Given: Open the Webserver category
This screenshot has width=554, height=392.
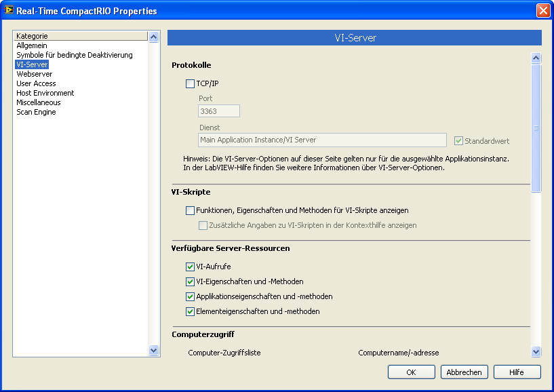Looking at the screenshot, I should point(34,74).
